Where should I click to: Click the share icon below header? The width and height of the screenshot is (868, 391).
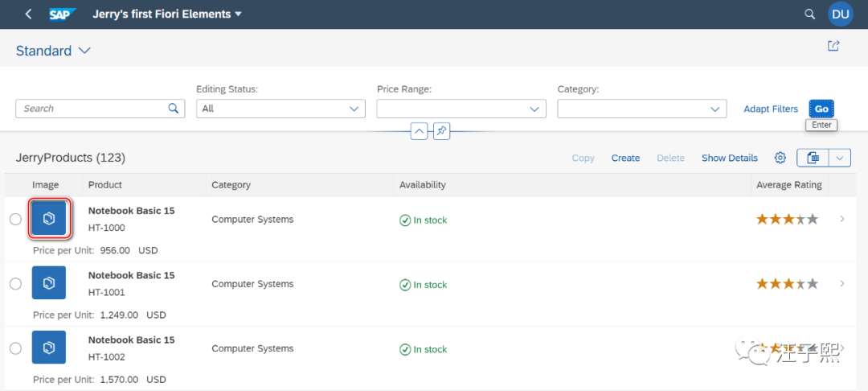(x=833, y=46)
